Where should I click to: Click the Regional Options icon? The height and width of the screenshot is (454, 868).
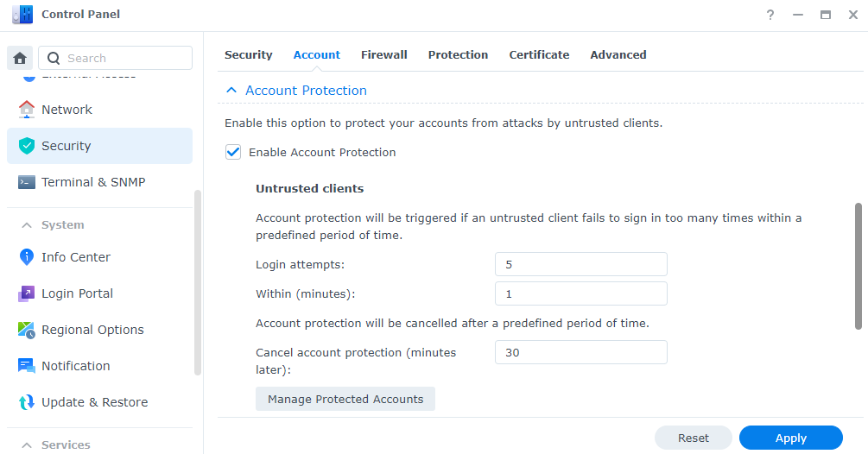[26, 330]
